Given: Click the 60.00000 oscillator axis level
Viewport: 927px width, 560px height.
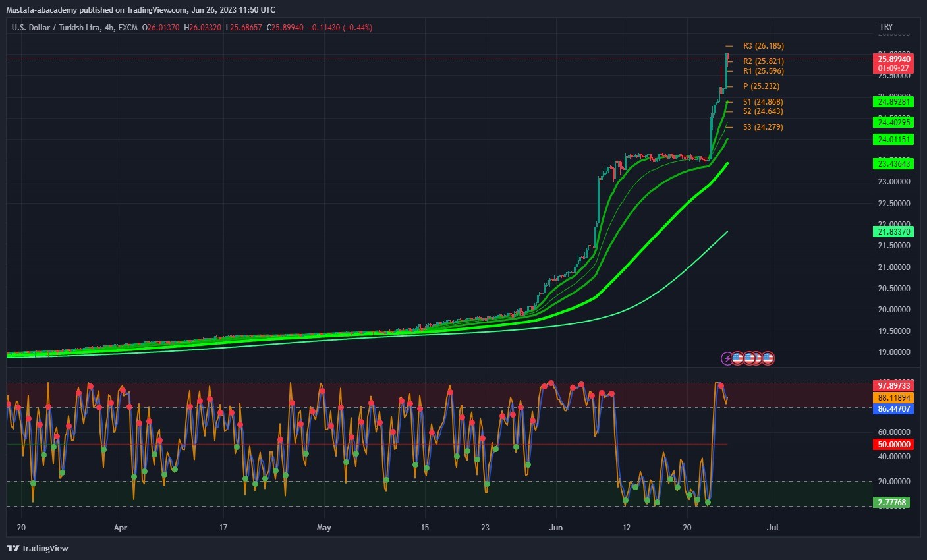Looking at the screenshot, I should point(895,432).
